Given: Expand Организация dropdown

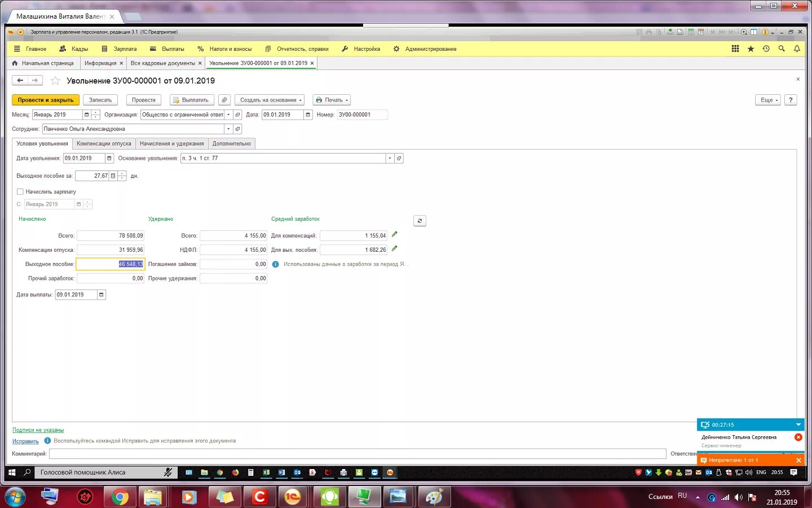Looking at the screenshot, I should tap(228, 115).
